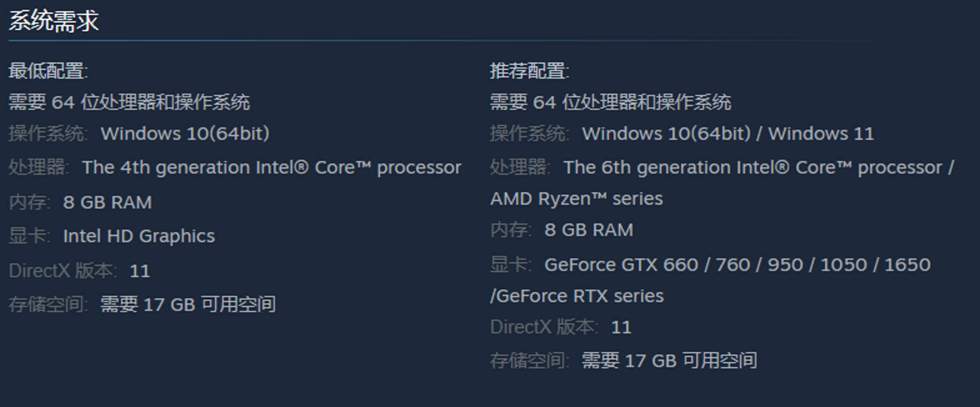Click 8 GB RAM under 推荐配置
Screen dimensions: 980x407
[x=589, y=230]
